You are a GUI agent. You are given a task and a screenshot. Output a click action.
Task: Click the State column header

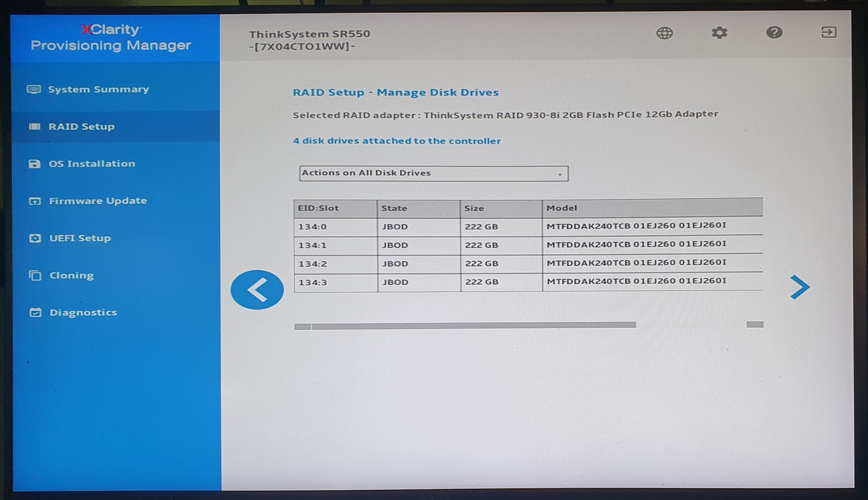[419, 208]
